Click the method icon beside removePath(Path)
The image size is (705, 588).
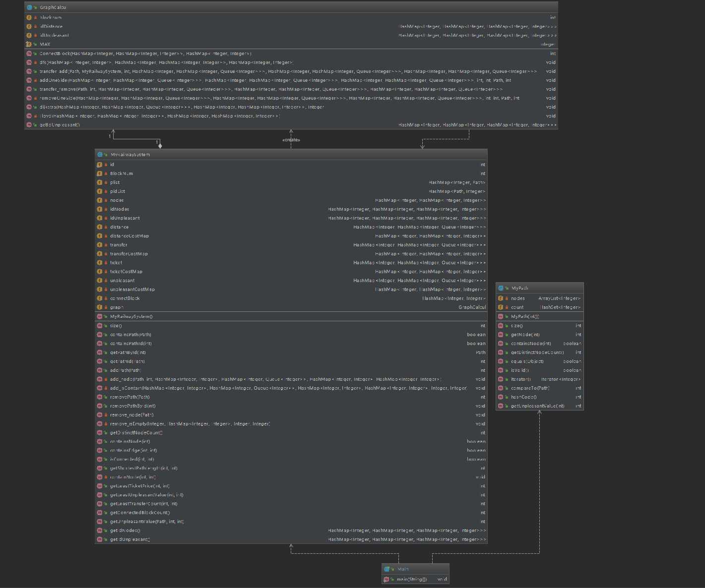pos(100,397)
